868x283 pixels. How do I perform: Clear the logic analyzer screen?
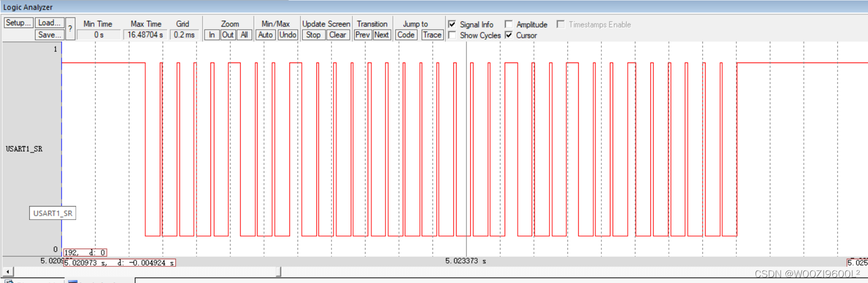click(x=338, y=34)
